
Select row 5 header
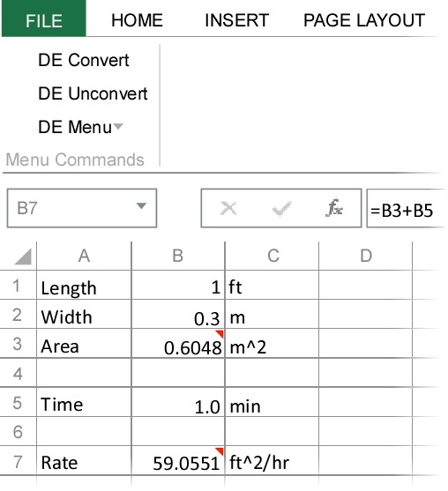pyautogui.click(x=19, y=402)
